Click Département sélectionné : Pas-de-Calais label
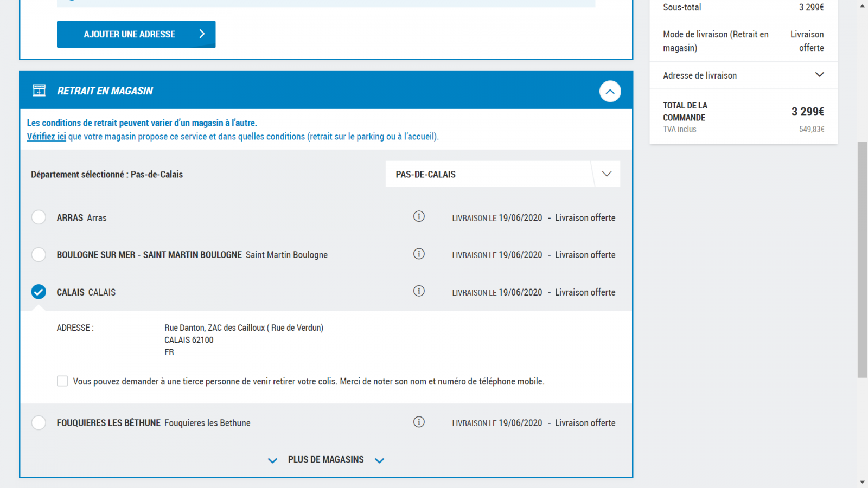868x488 pixels. (107, 174)
